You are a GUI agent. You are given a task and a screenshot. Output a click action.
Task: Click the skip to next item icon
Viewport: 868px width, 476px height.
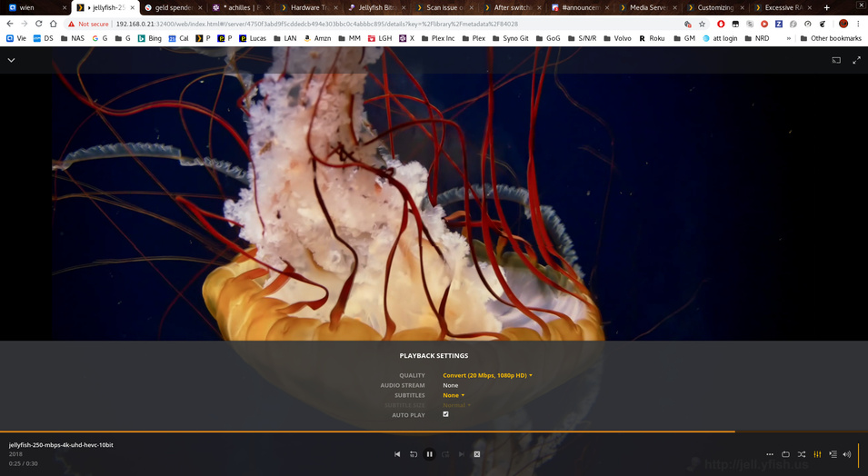(x=461, y=454)
